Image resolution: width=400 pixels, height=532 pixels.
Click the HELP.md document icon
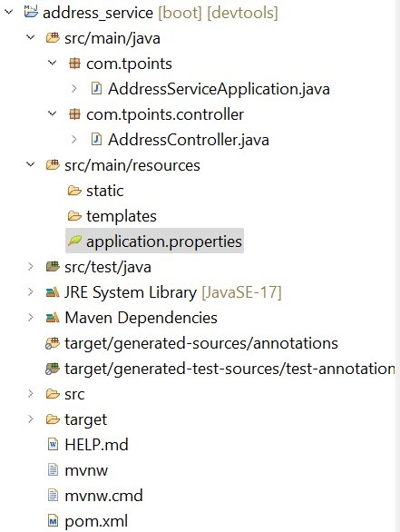coord(53,444)
